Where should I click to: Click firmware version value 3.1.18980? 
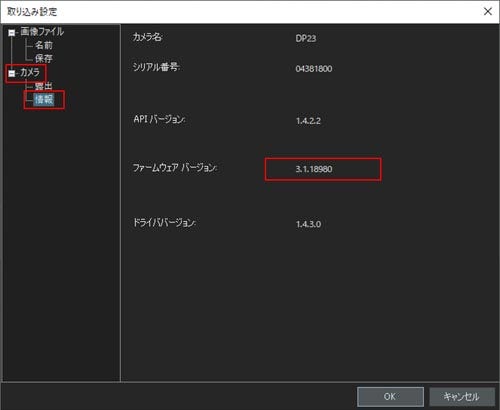(x=314, y=169)
